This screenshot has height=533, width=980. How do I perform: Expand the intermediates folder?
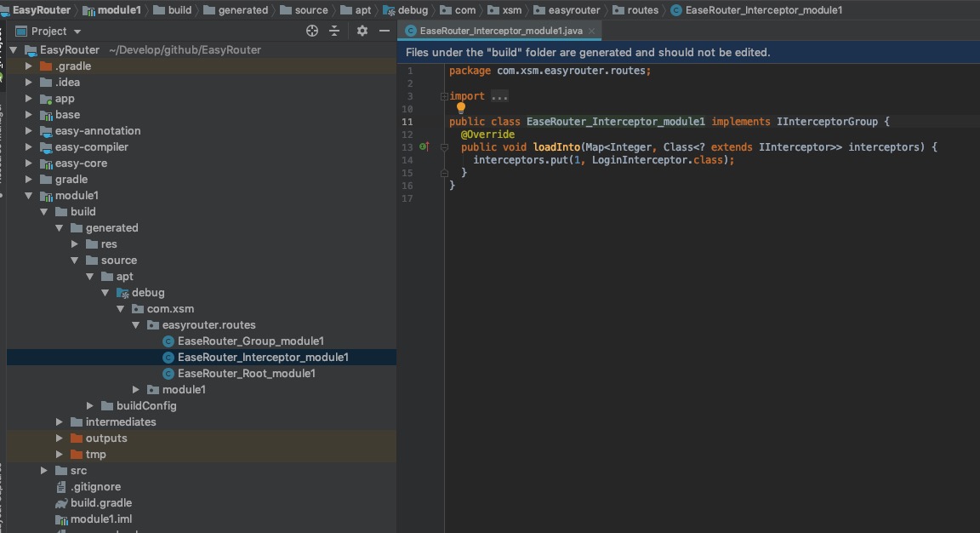click(60, 422)
